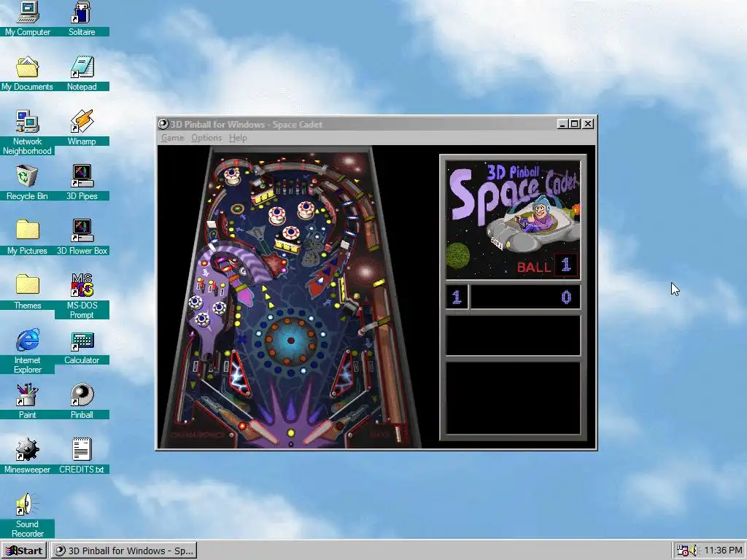Minimize the 3D Pinball window
Image resolution: width=747 pixels, height=560 pixels.
pyautogui.click(x=562, y=124)
